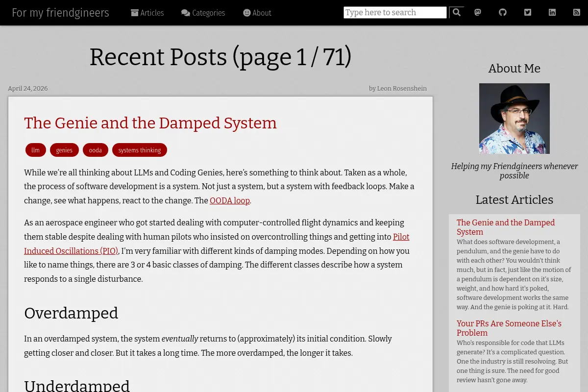The height and width of the screenshot is (392, 588).
Task: Click the author's profile photo
Action: 514,119
